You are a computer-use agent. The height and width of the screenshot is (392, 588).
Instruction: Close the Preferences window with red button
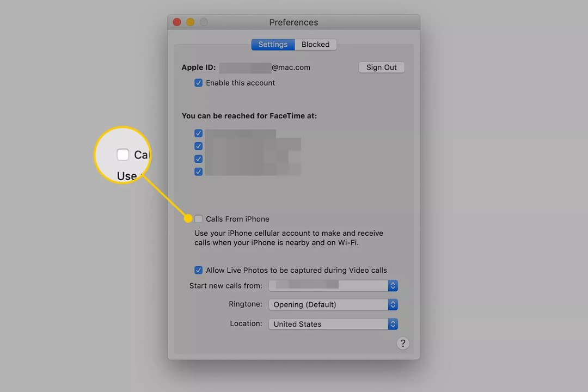click(177, 22)
